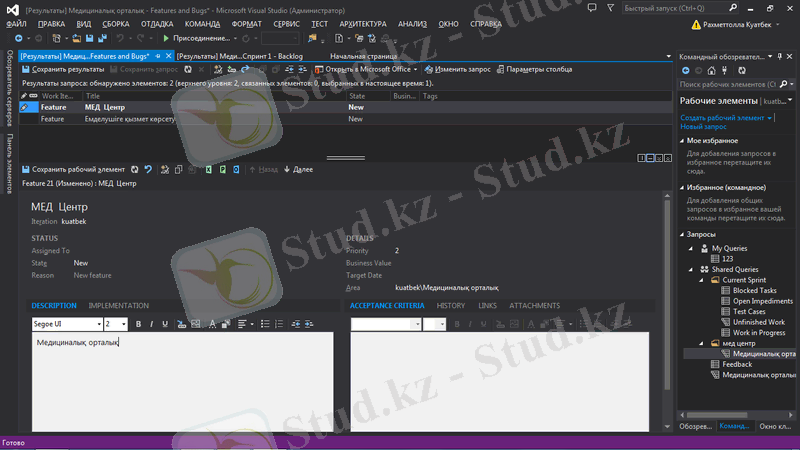Select the Feedback query

(x=737, y=364)
